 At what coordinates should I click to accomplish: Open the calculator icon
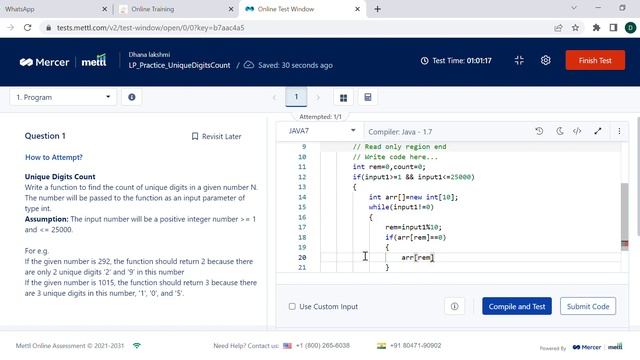[x=368, y=97]
